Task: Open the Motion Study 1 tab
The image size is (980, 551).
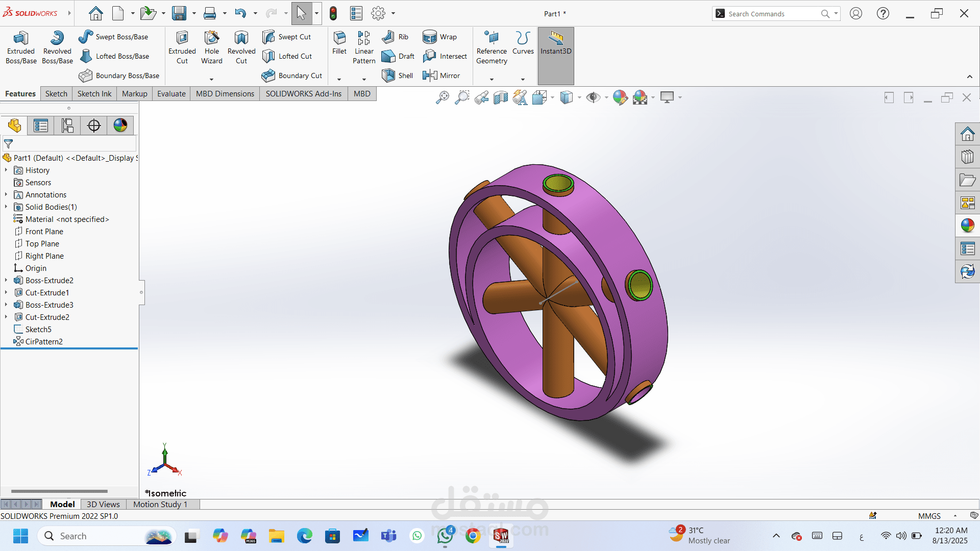Action: point(160,504)
